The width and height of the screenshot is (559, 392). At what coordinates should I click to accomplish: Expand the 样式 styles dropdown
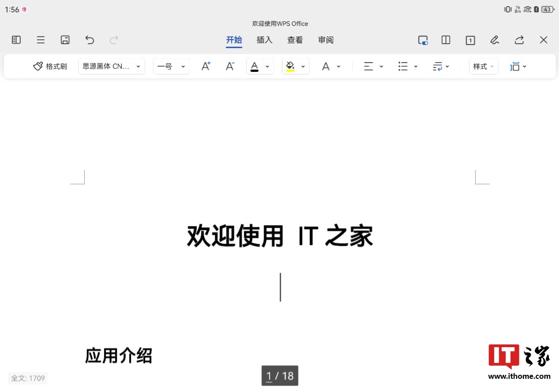484,67
